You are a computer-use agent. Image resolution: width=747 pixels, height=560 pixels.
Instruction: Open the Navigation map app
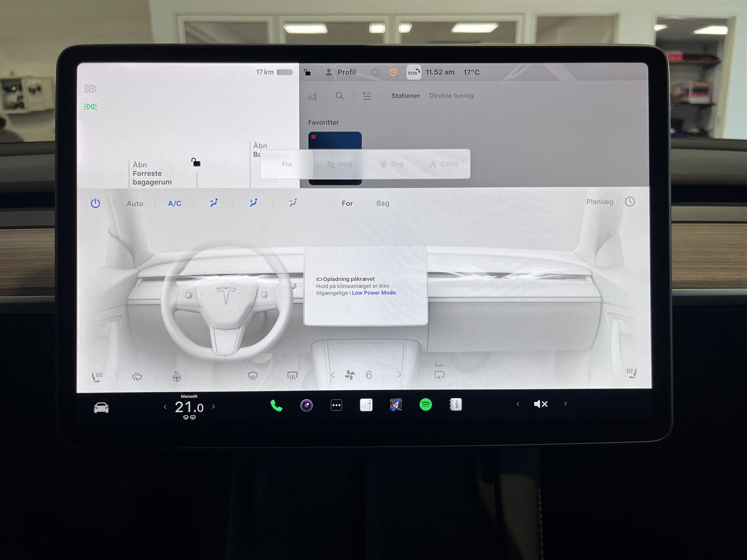tap(396, 405)
